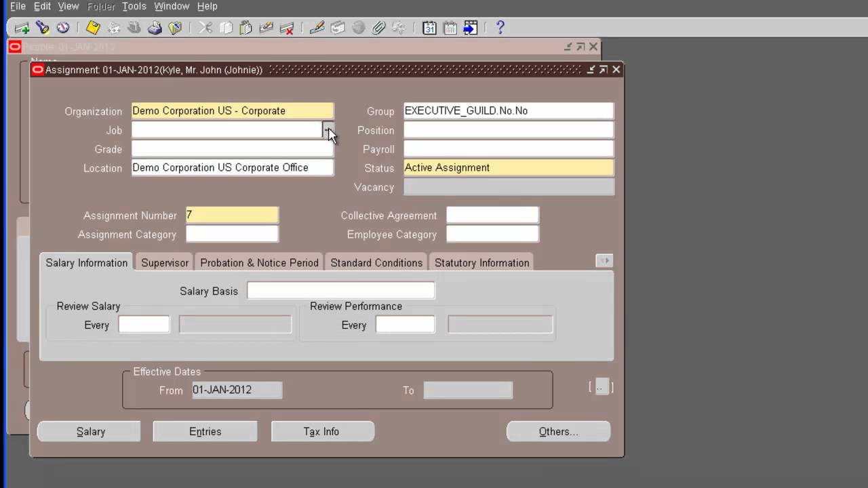Click the Edit Field pencil icon
The height and width of the screenshot is (488, 868).
pos(317,28)
